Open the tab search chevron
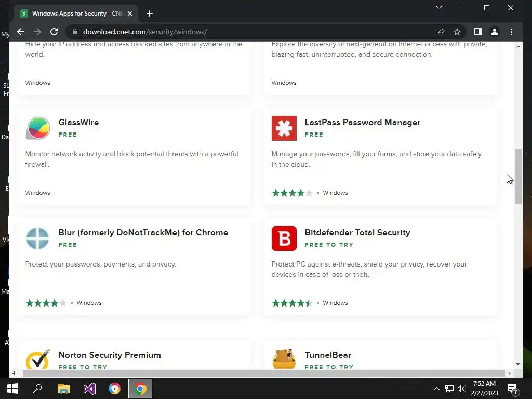Viewport: 532px width, 399px height. [438, 8]
